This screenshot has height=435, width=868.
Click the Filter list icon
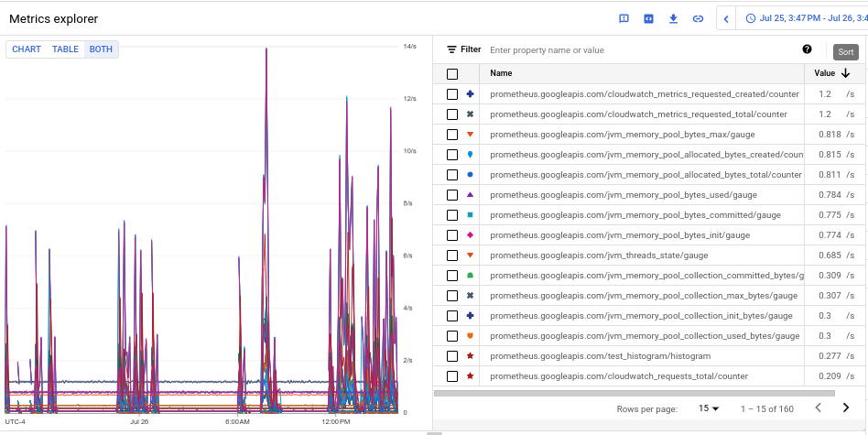tap(451, 49)
